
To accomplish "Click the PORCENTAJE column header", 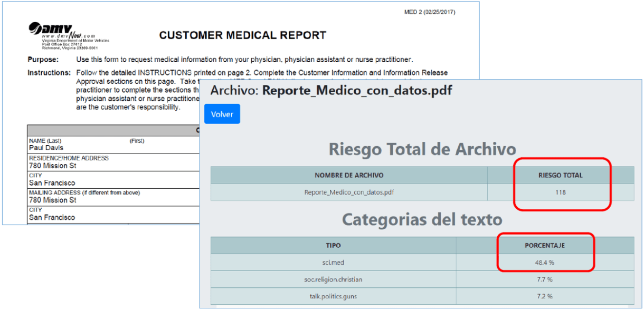I will click(545, 245).
